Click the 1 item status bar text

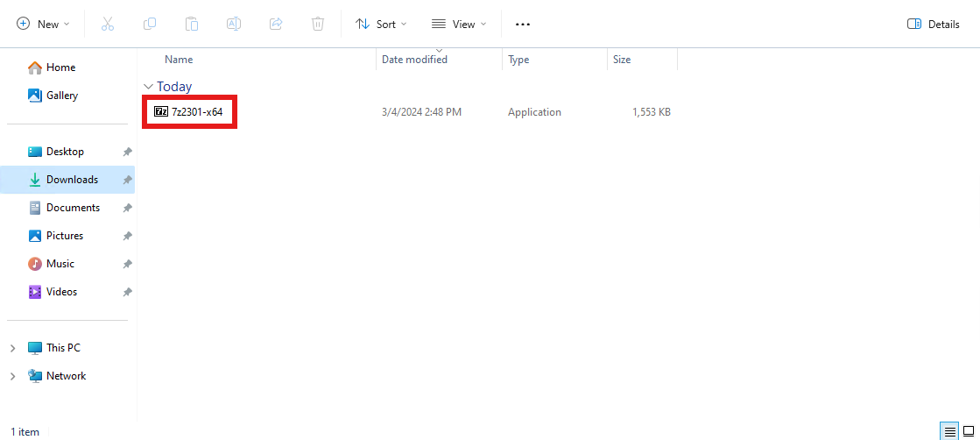pyautogui.click(x=25, y=432)
